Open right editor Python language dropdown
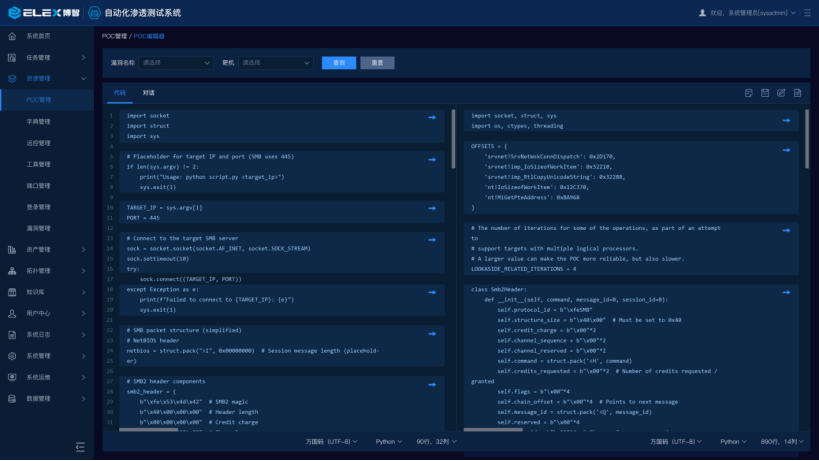This screenshot has height=461, width=819. 733,442
